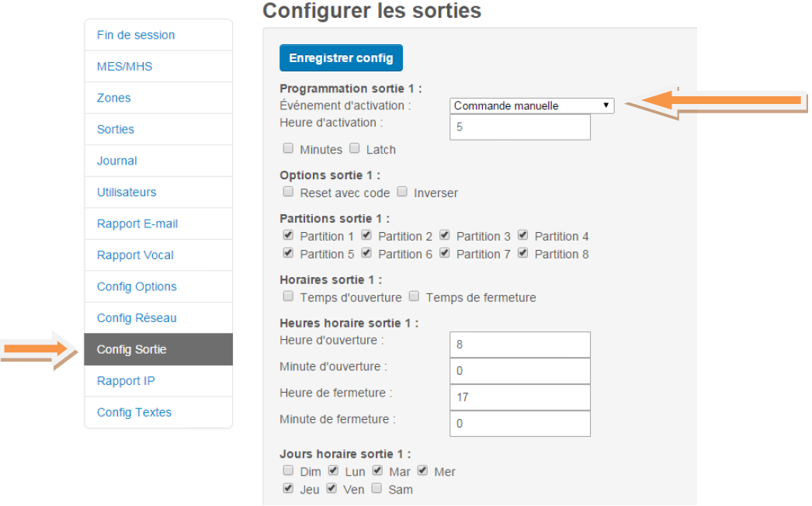Toggle the Latch checkbox
This screenshot has height=506, width=812.
pos(354,149)
